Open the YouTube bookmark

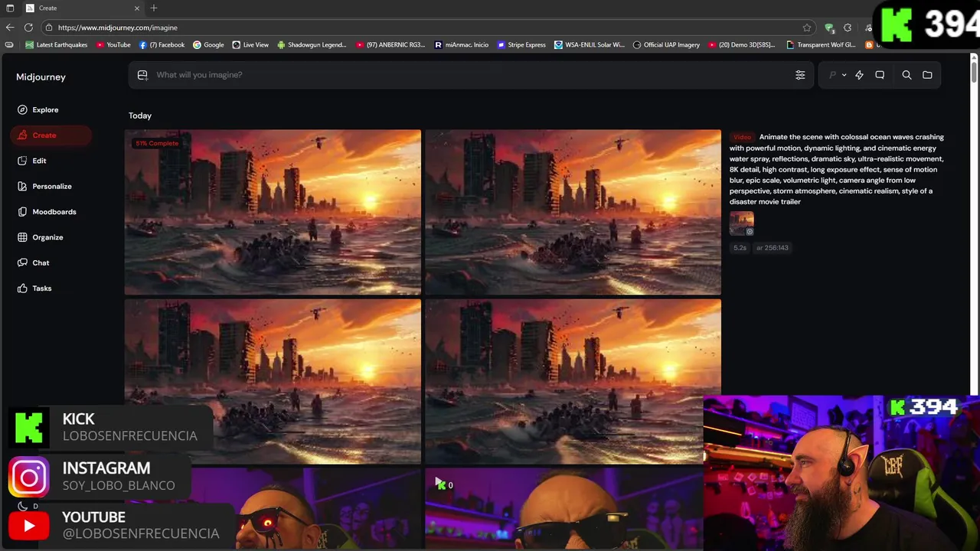(113, 45)
